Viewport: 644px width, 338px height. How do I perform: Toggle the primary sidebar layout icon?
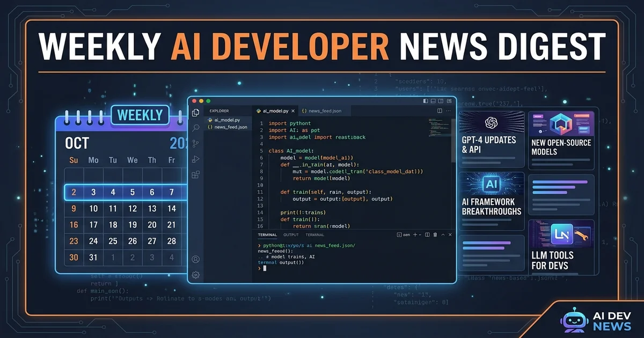426,101
